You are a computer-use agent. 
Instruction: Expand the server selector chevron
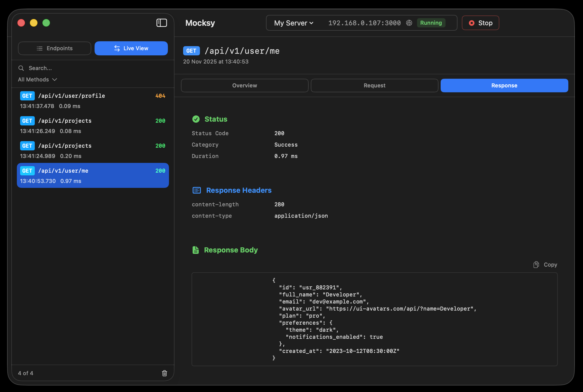pos(312,23)
